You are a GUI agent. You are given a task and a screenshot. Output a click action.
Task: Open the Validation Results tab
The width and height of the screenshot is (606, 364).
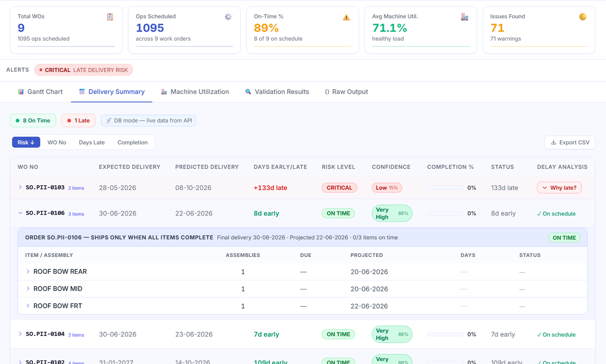point(277,92)
